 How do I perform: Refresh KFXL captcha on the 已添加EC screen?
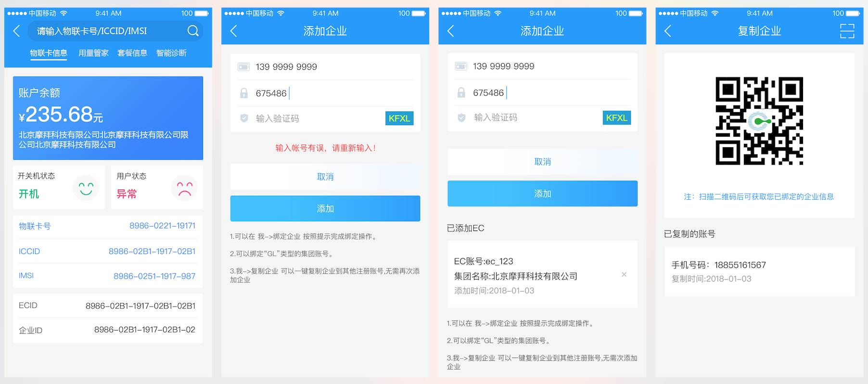[x=617, y=118]
